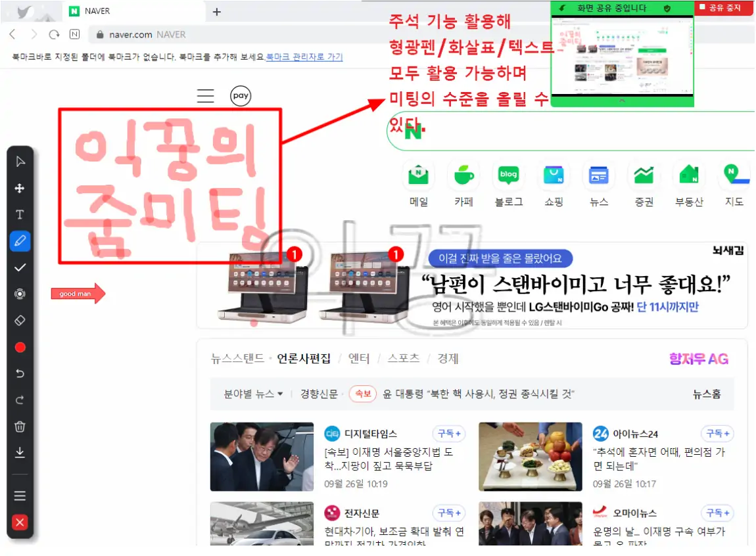Pick the red annotation color swatch

(20, 346)
